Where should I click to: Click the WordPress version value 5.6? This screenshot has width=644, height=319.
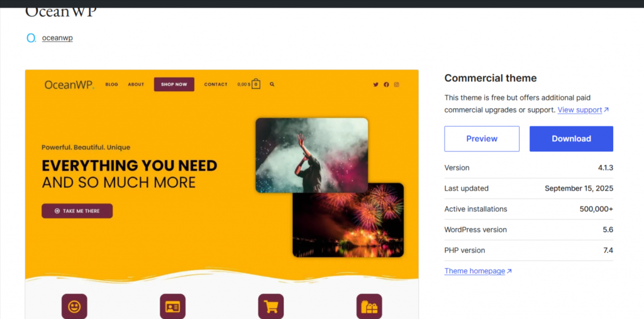tap(608, 230)
